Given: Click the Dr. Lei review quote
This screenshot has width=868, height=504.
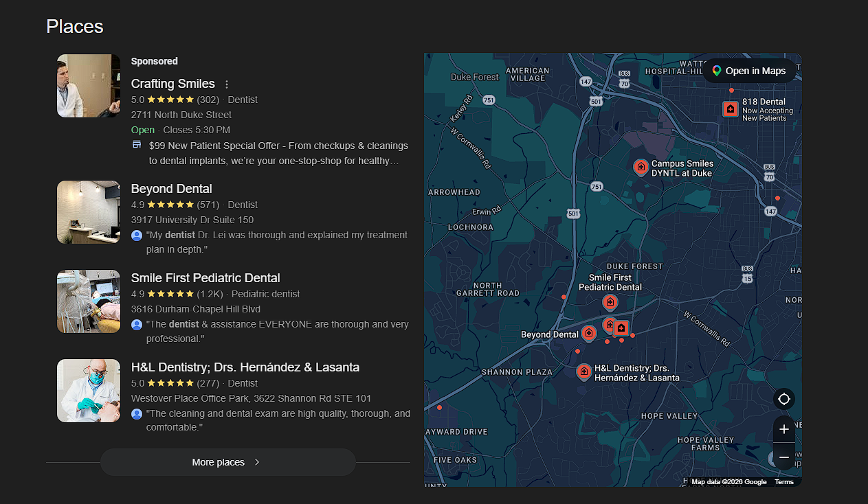Looking at the screenshot, I should [x=277, y=242].
